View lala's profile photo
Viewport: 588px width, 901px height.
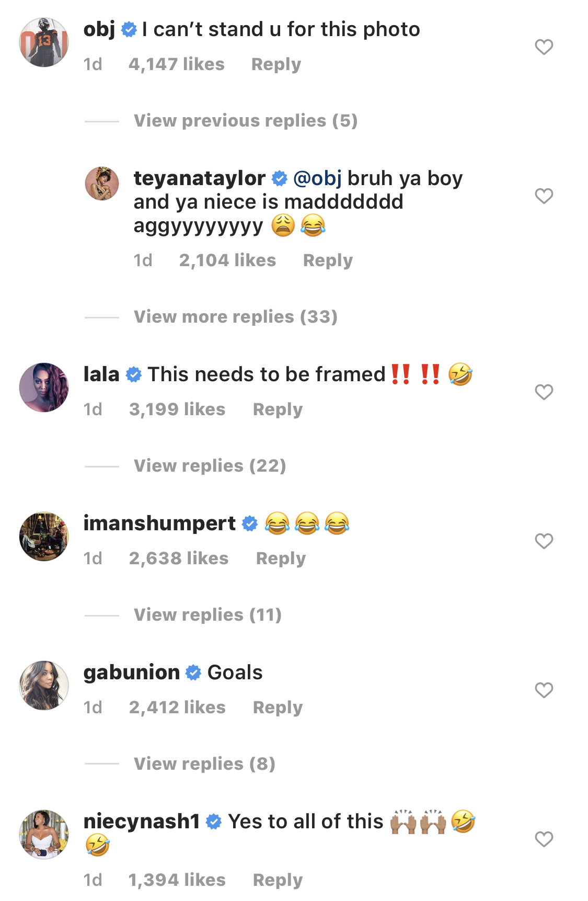tap(44, 387)
